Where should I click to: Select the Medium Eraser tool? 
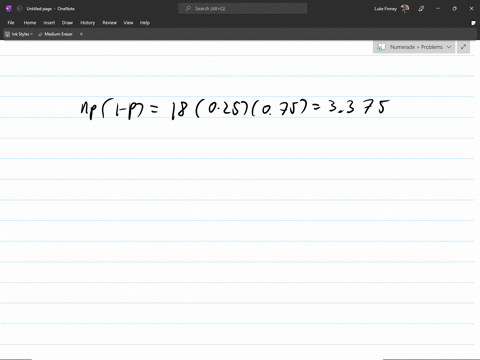coord(55,34)
